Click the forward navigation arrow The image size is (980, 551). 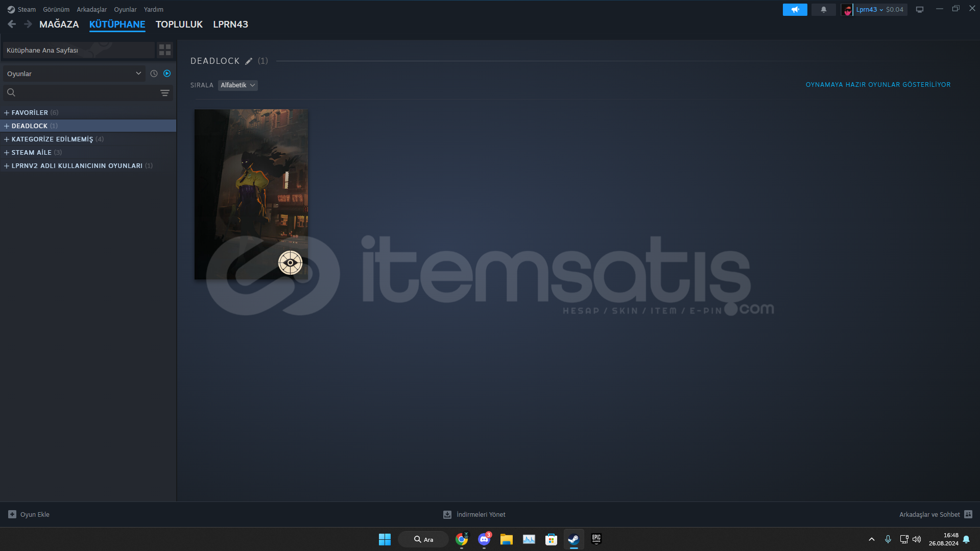pos(28,24)
